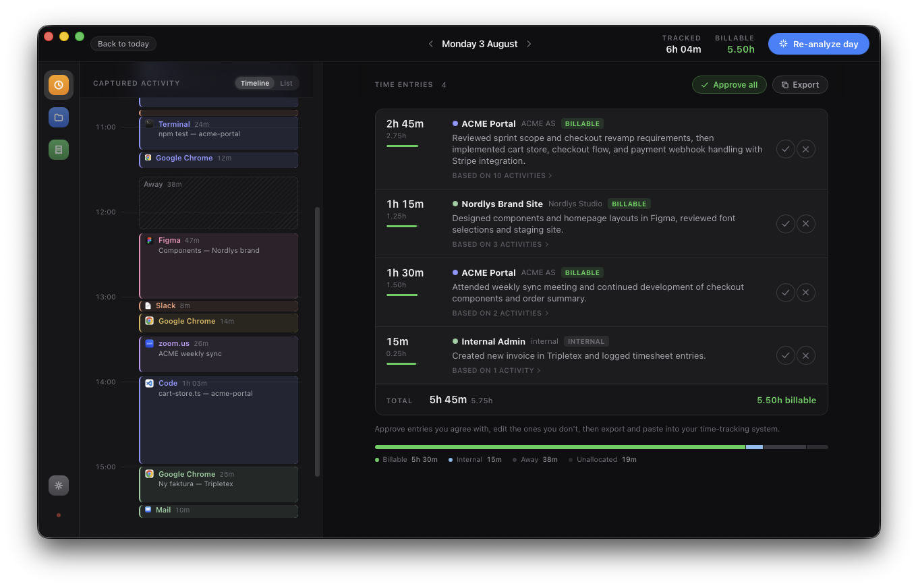Click the timeline vertical scrollbar
The image size is (918, 588).
[x=318, y=342]
